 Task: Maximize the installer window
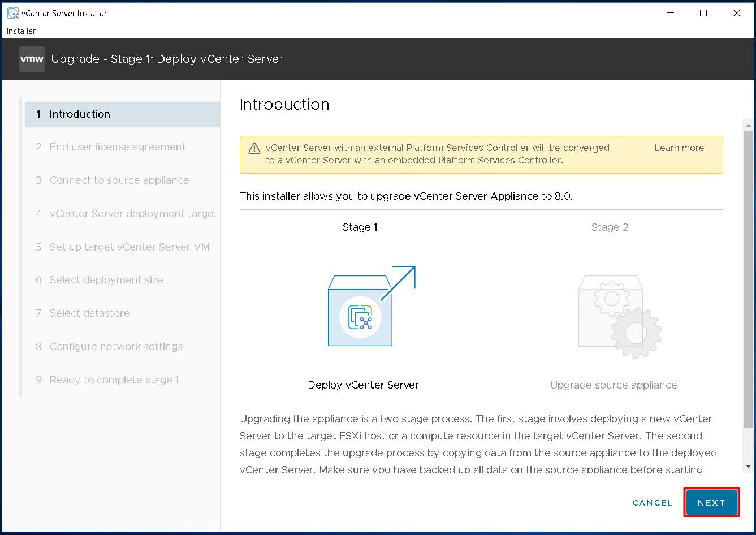pyautogui.click(x=703, y=13)
